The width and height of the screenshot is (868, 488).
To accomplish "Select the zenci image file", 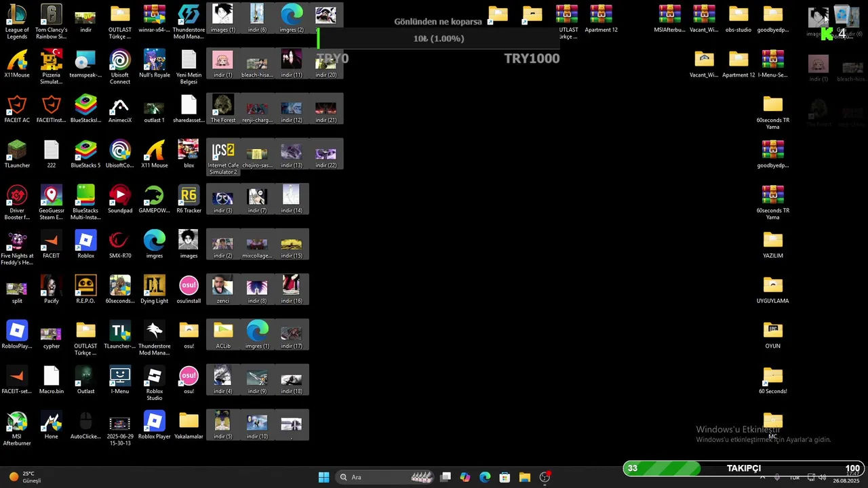I will 223,289.
